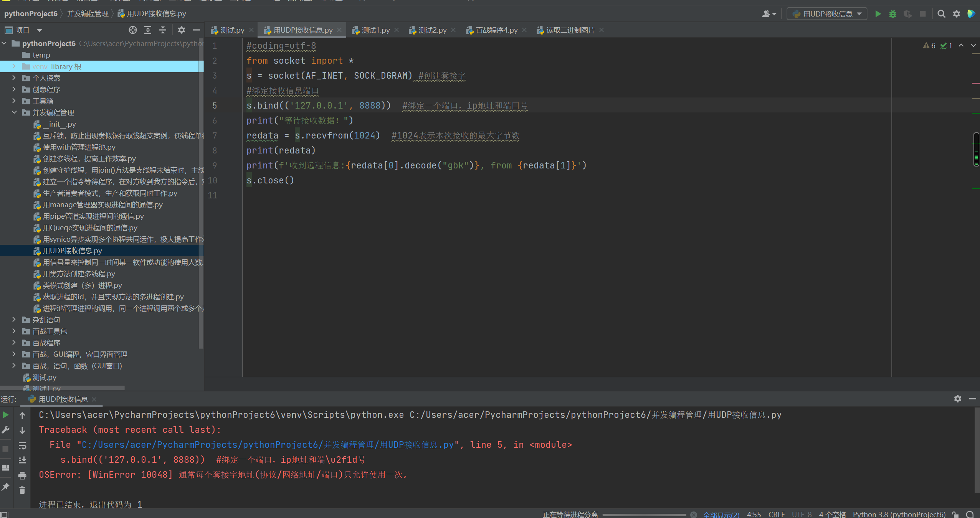Screen dimensions: 980x518
Task: Click 并发编程管理 breadcrumb in navigation bar
Action: click(x=88, y=14)
